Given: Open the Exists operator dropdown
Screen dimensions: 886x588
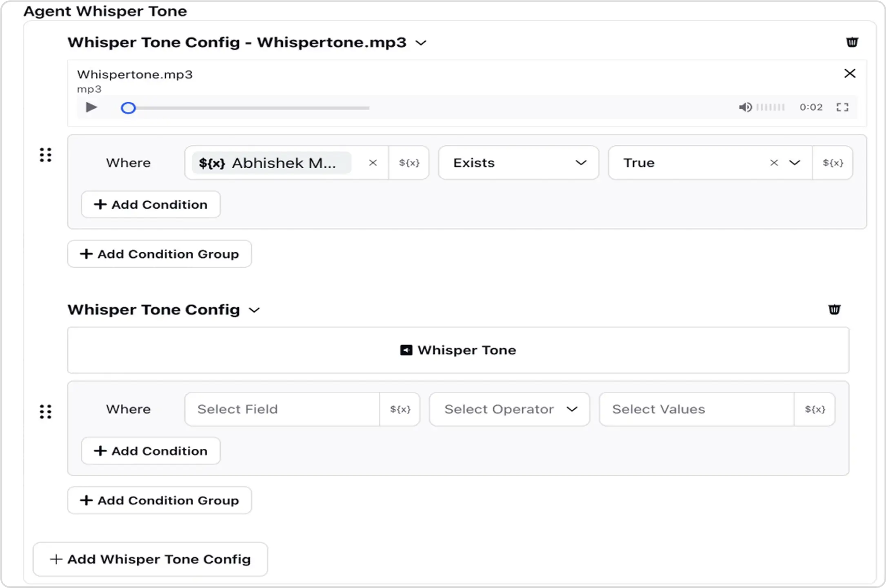Looking at the screenshot, I should (518, 163).
